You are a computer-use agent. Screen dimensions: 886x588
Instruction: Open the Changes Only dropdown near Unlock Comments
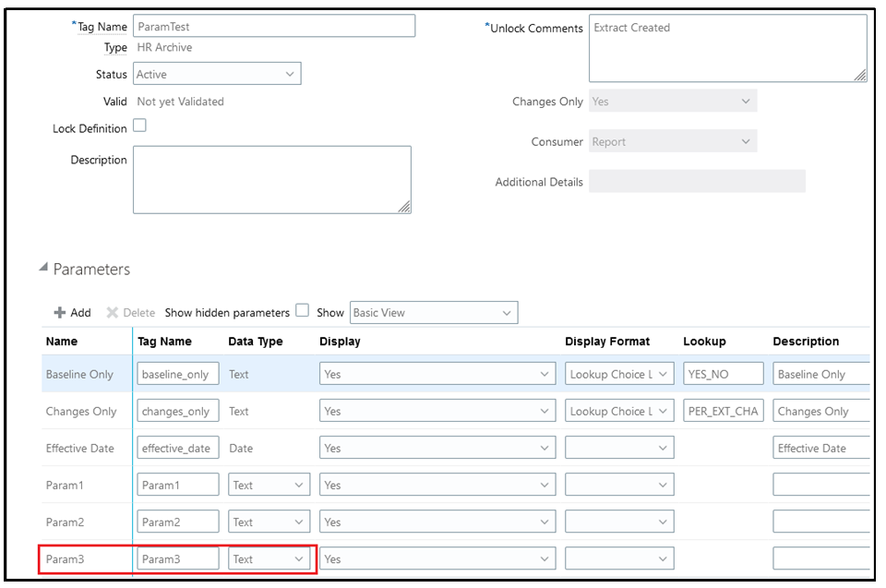[672, 102]
